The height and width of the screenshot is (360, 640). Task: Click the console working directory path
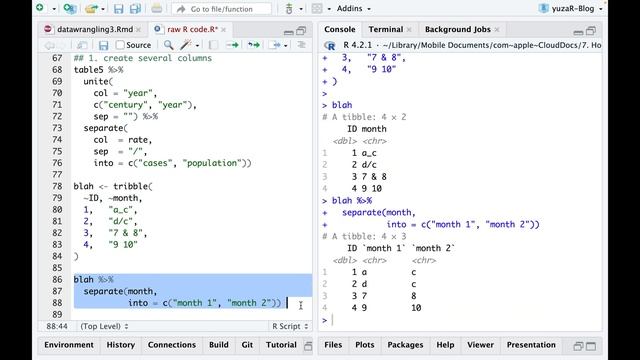(x=492, y=45)
